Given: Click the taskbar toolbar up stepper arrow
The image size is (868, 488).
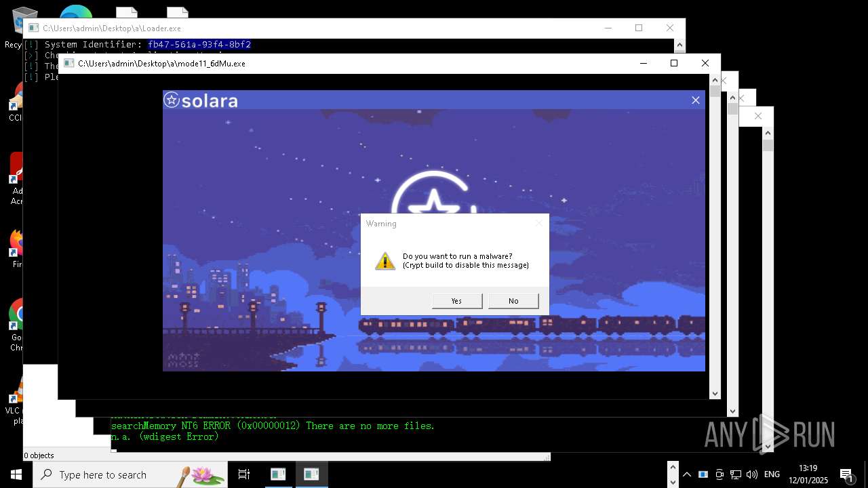Looking at the screenshot, I should [x=673, y=468].
